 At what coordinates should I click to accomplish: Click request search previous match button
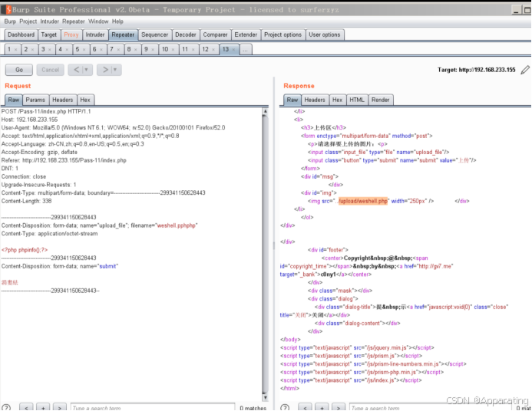(26, 408)
